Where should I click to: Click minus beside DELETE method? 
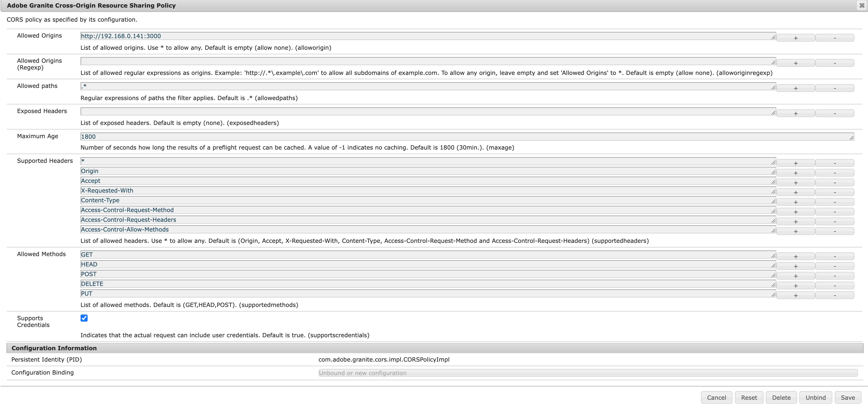pos(834,285)
